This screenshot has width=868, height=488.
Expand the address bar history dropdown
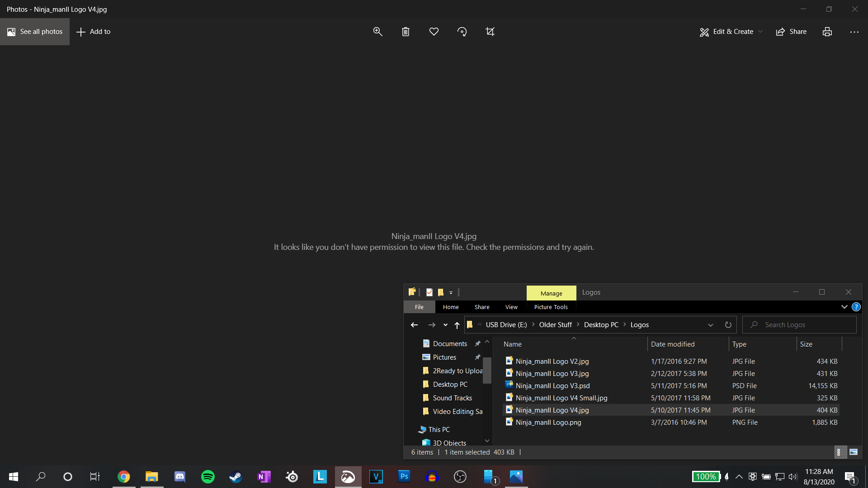711,325
